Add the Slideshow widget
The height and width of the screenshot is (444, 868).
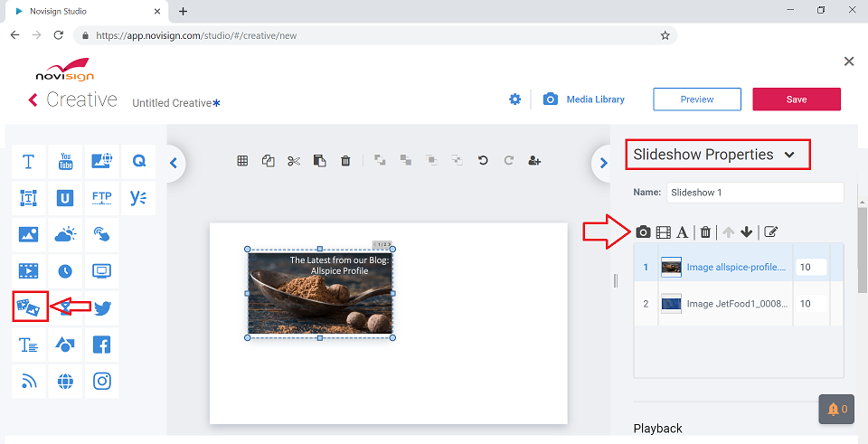point(29,307)
